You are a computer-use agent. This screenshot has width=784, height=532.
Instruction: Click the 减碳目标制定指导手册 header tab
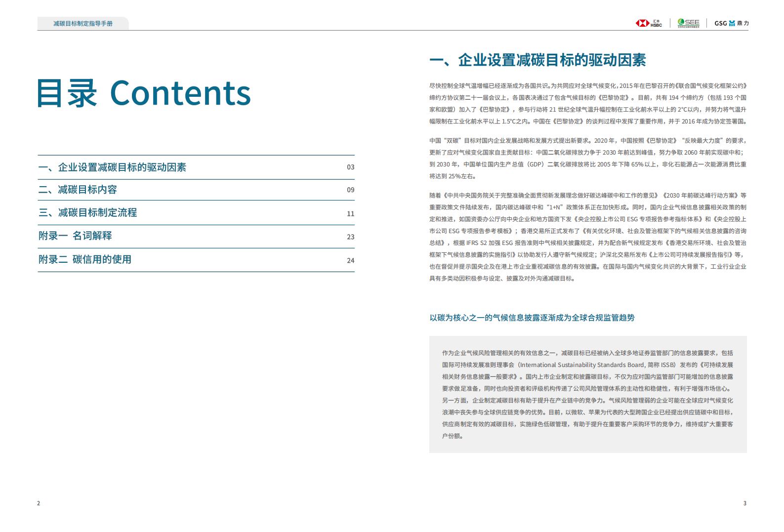pyautogui.click(x=83, y=23)
